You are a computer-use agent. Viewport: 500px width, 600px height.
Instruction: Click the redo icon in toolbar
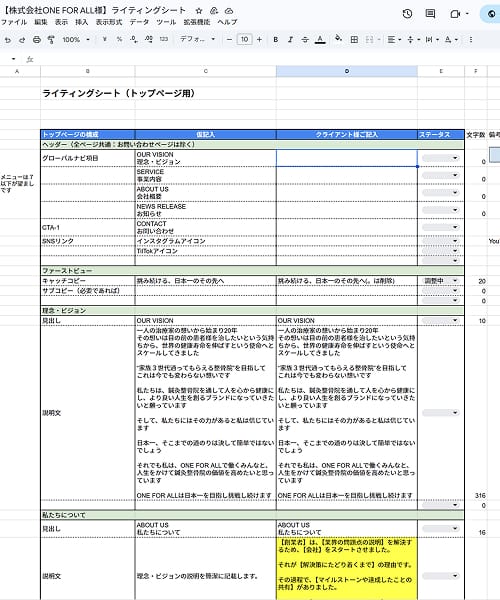22,39
